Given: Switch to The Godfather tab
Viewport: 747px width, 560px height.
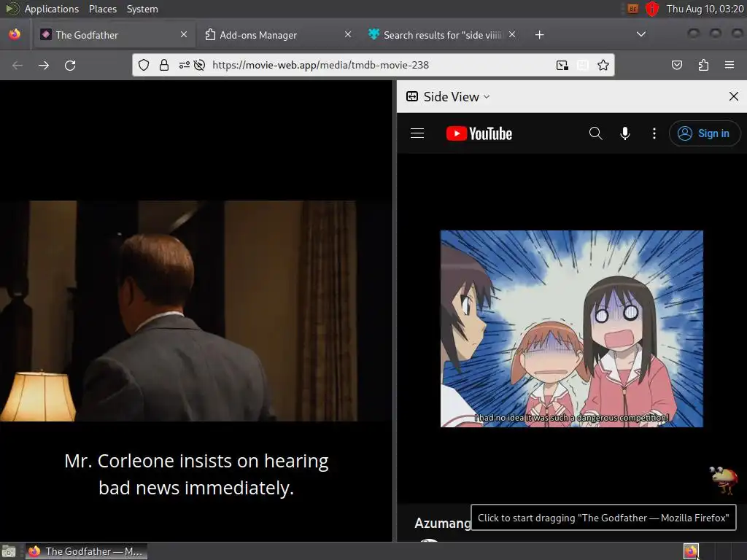Looking at the screenshot, I should [113, 35].
